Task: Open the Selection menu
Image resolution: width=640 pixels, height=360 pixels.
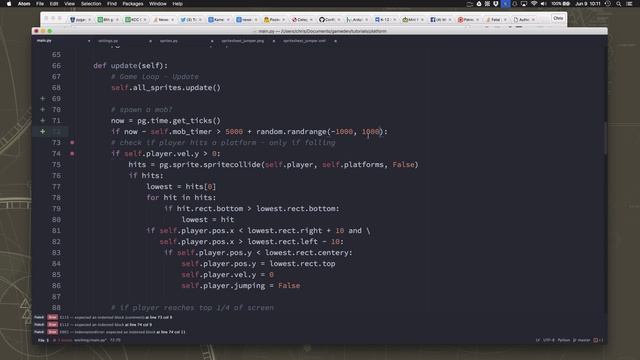Action: coord(91,4)
